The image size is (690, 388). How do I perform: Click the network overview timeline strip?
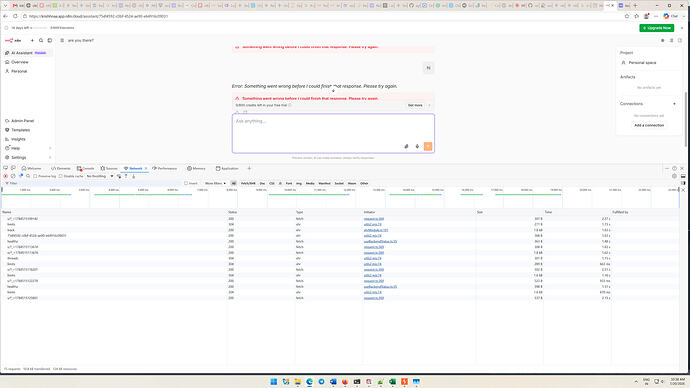point(340,198)
